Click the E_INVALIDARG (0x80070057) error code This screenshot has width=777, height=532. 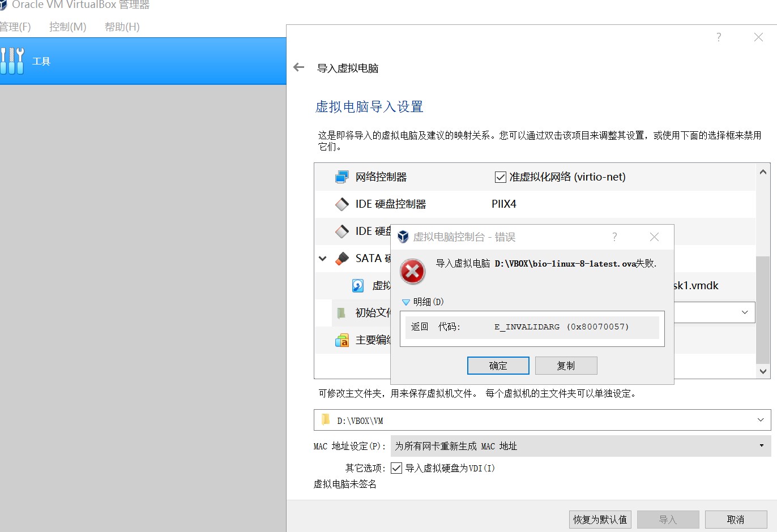[562, 327]
